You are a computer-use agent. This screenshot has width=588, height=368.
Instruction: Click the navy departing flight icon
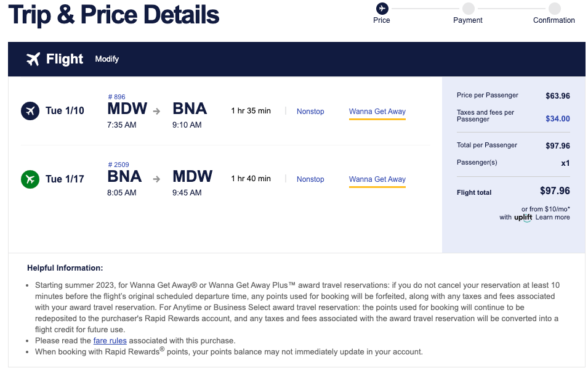click(x=30, y=111)
